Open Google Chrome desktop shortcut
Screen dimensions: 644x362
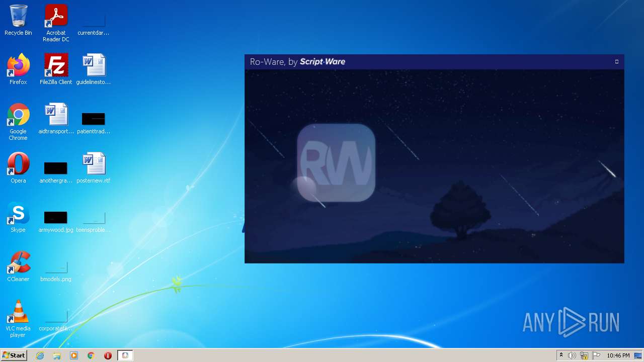[x=18, y=121]
